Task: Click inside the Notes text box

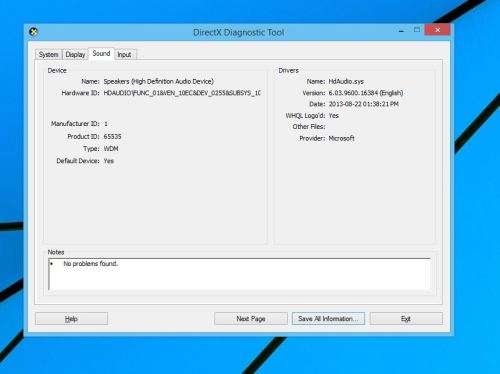Action: (239, 274)
